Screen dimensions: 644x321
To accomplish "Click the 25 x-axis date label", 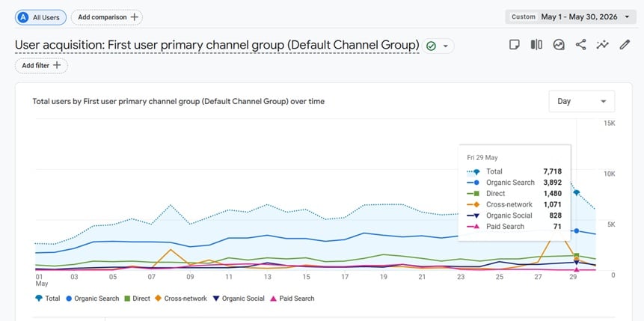I will (x=499, y=277).
